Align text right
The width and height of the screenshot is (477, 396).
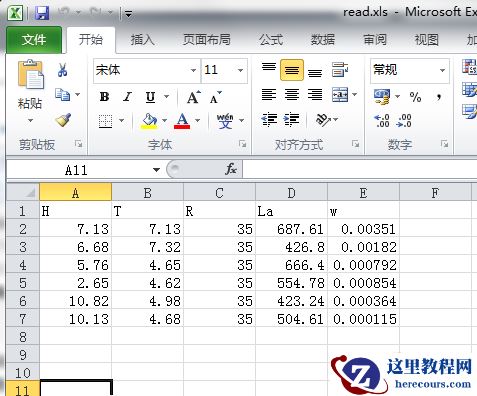point(315,95)
